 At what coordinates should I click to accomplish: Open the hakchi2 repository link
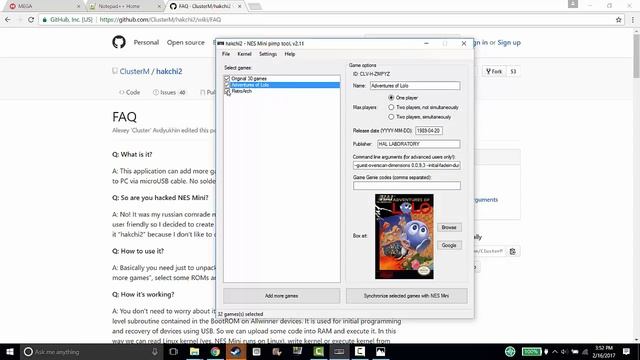tap(169, 71)
